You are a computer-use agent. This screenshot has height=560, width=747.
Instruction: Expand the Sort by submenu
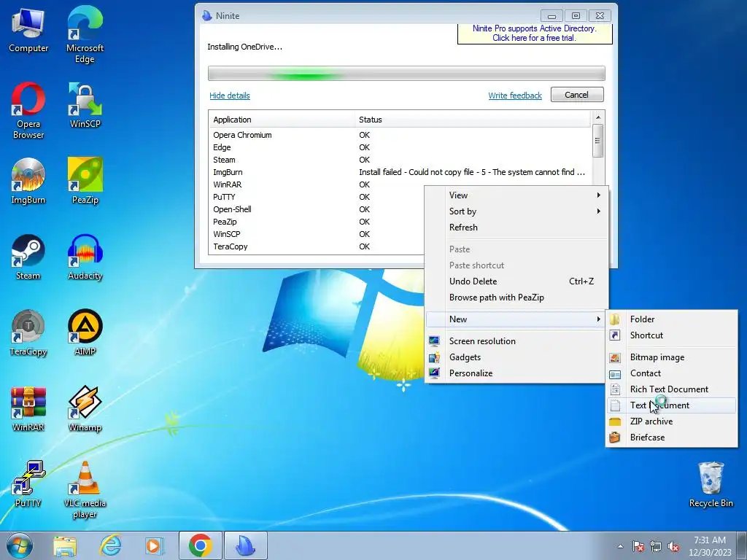pyautogui.click(x=516, y=211)
